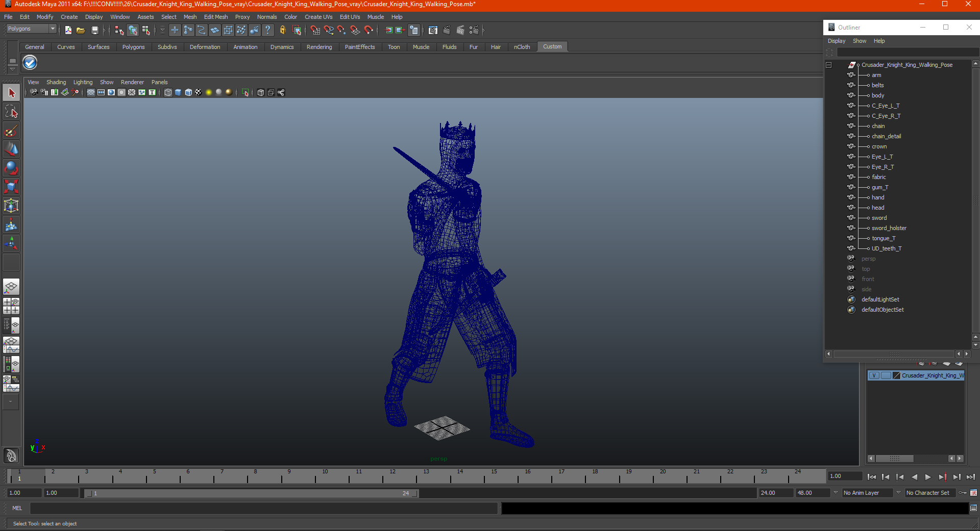Click the Snap to points magnet
Image resolution: width=980 pixels, height=531 pixels.
click(x=341, y=30)
